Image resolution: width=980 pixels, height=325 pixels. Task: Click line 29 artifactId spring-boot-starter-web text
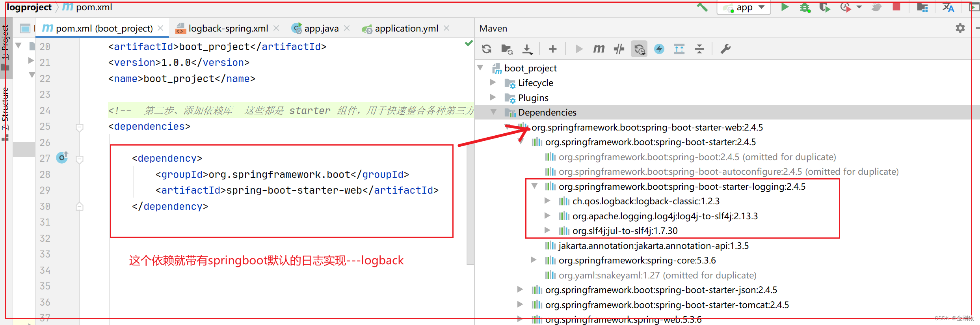294,190
